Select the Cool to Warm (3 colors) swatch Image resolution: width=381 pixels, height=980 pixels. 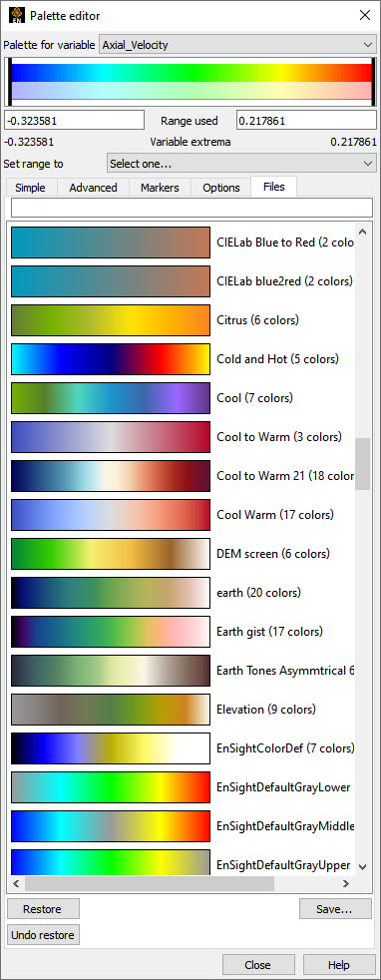111,437
